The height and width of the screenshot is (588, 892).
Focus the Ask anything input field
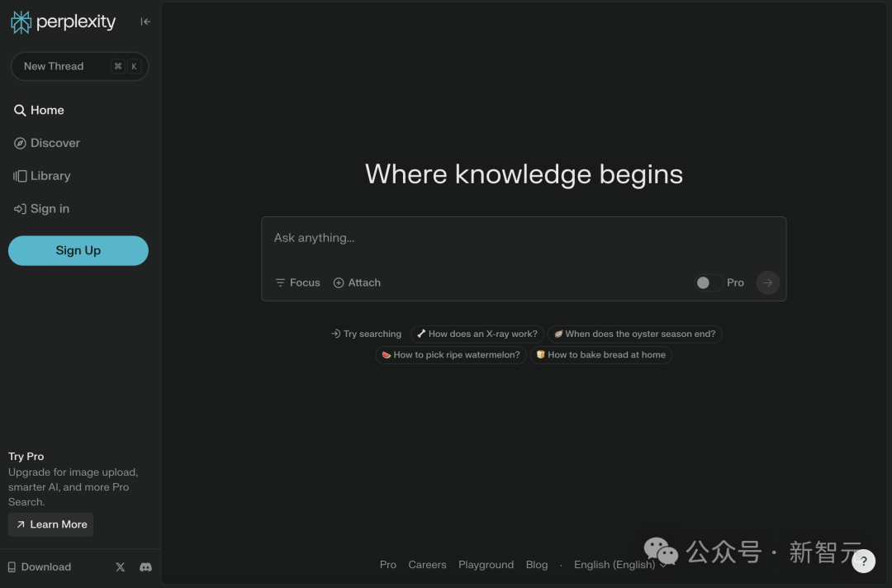coord(524,239)
